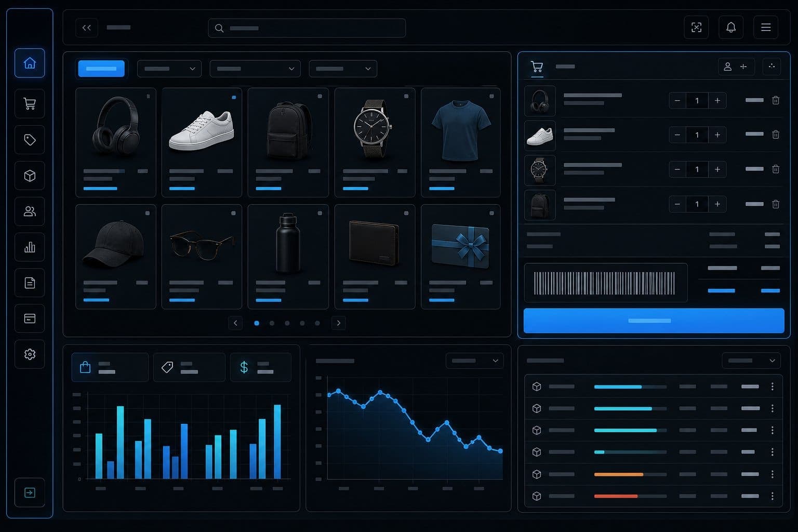Open the document reports section in the sidebar
The height and width of the screenshot is (532, 798).
point(30,283)
